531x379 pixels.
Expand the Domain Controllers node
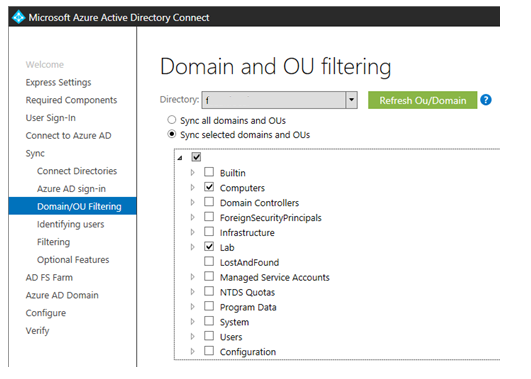(193, 202)
